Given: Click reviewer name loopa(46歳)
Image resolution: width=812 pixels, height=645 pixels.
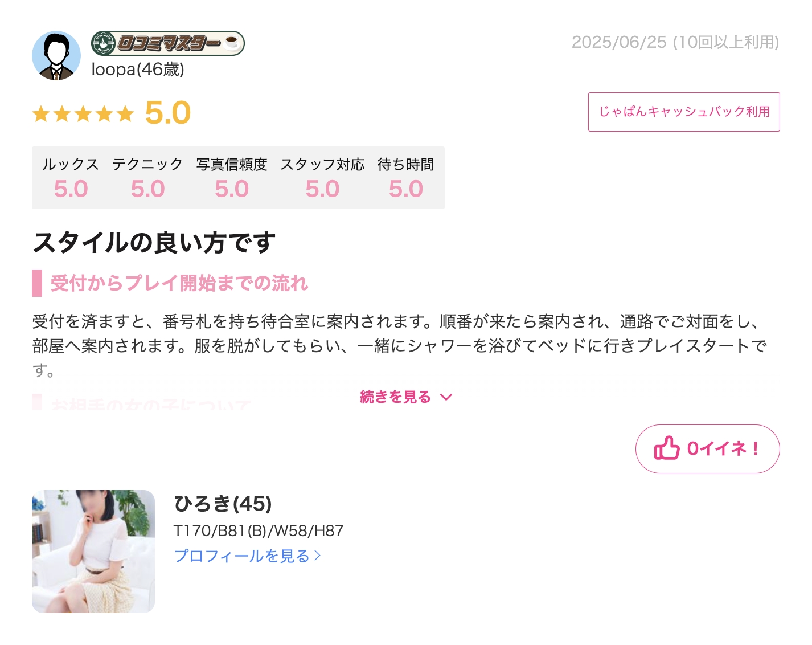Looking at the screenshot, I should pyautogui.click(x=138, y=70).
